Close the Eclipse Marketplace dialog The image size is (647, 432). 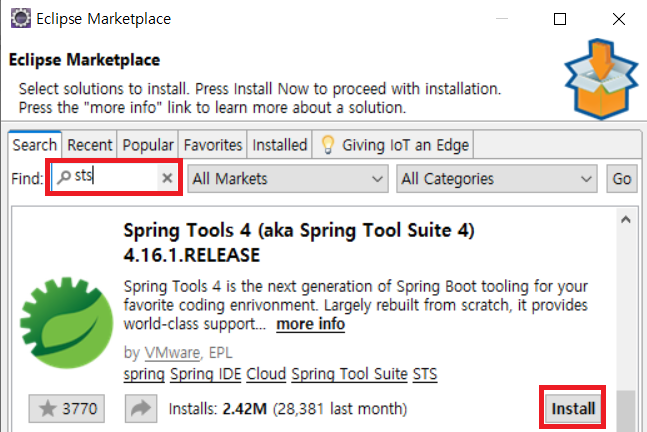619,19
